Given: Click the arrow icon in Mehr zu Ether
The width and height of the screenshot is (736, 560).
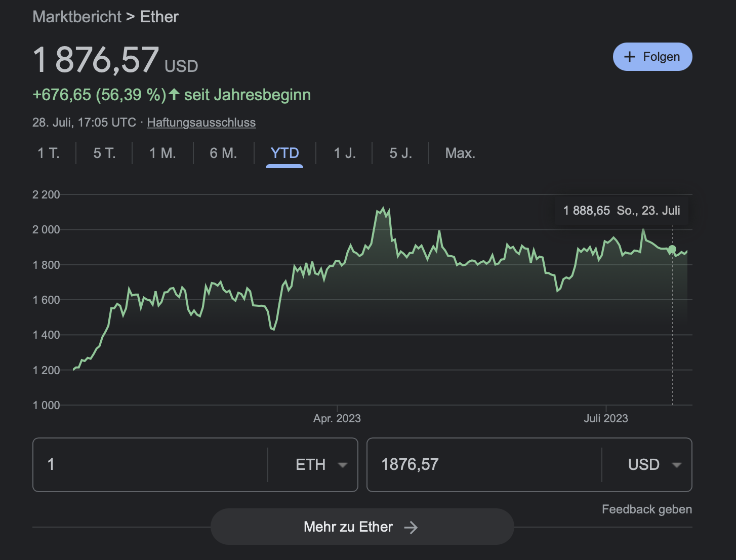Looking at the screenshot, I should point(411,528).
